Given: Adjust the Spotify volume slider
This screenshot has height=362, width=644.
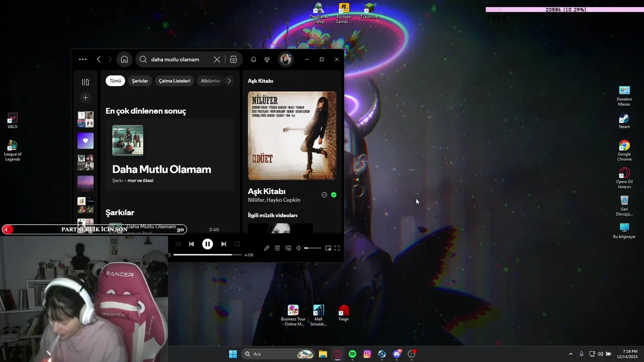Looking at the screenshot, I should tap(312, 248).
